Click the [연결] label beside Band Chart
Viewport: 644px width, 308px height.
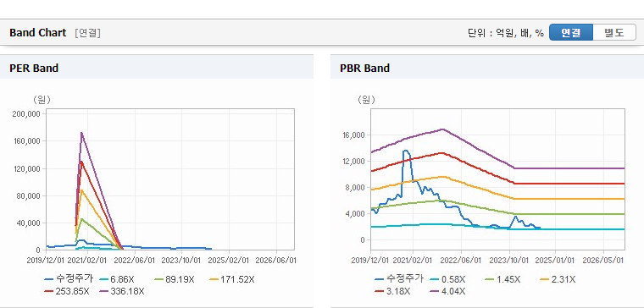click(88, 33)
